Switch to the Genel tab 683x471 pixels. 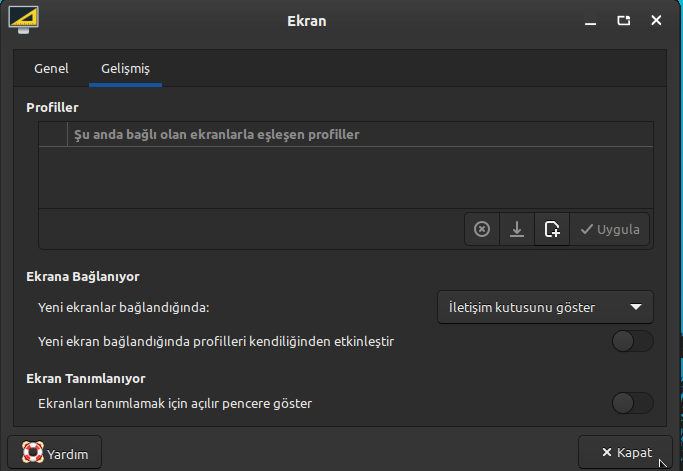click(x=51, y=68)
